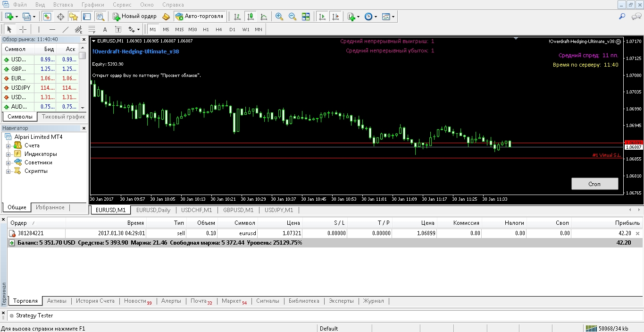Image resolution: width=644 pixels, height=332 pixels.
Task: Click the Новый ордер button
Action: 134,17
